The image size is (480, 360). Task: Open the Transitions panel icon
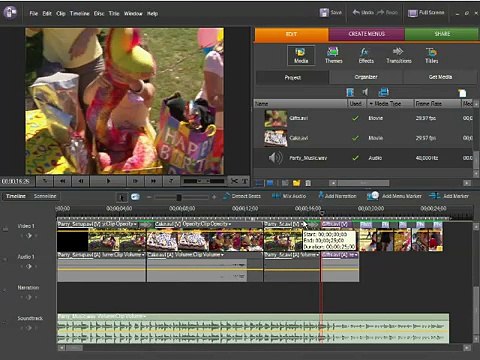click(x=399, y=55)
